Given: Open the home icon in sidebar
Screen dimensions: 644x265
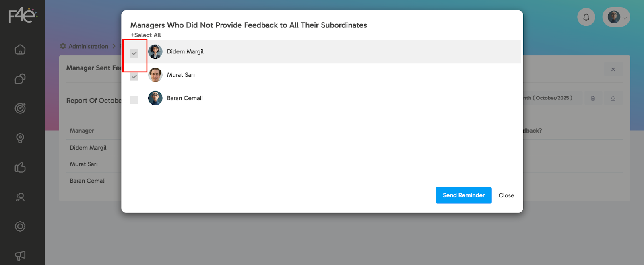Looking at the screenshot, I should click(x=20, y=49).
